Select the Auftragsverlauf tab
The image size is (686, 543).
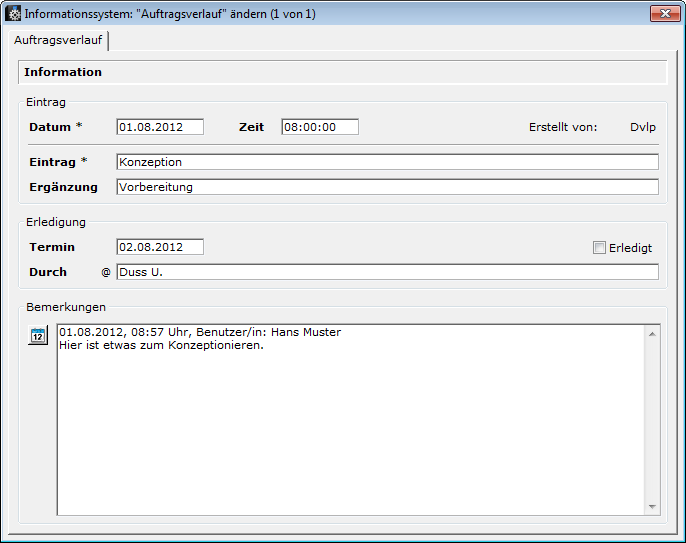point(58,40)
